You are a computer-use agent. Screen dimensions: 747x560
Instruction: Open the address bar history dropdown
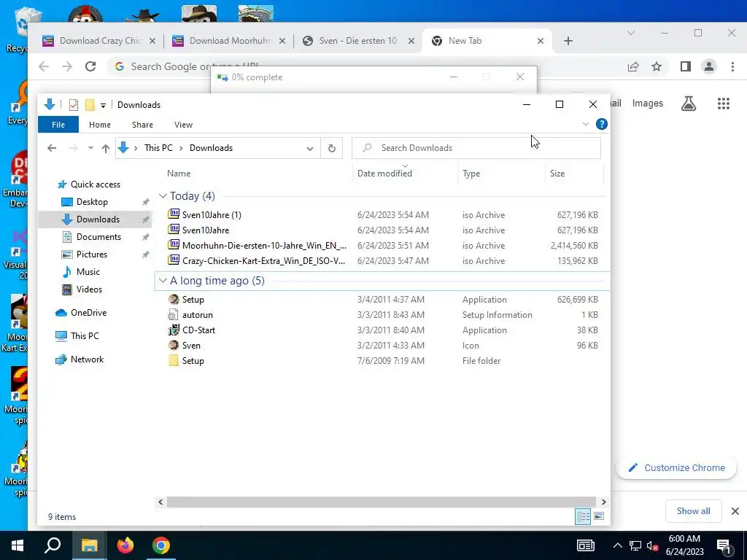click(309, 148)
